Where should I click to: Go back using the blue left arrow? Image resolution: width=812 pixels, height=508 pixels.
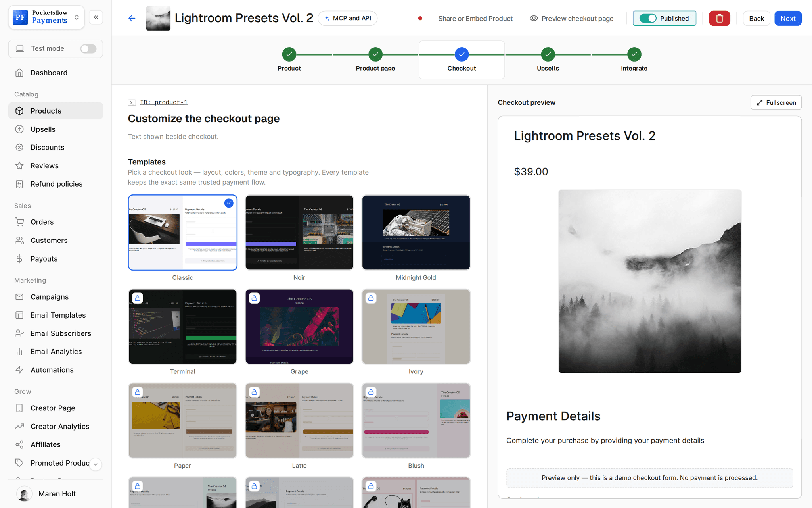(x=132, y=18)
